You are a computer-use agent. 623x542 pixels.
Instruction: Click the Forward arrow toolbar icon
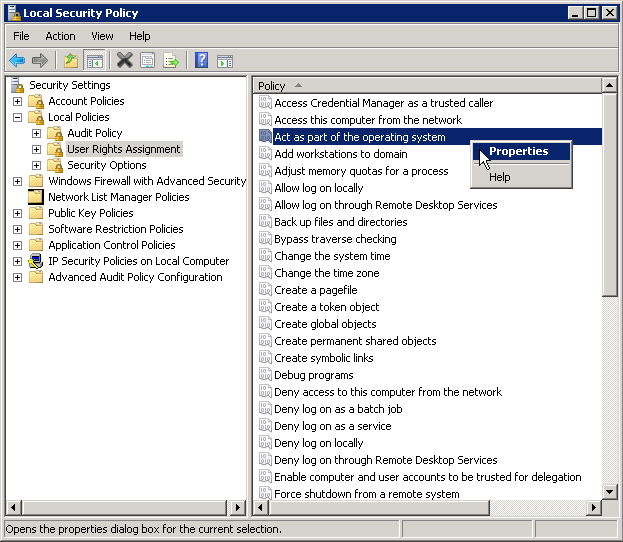click(x=40, y=61)
